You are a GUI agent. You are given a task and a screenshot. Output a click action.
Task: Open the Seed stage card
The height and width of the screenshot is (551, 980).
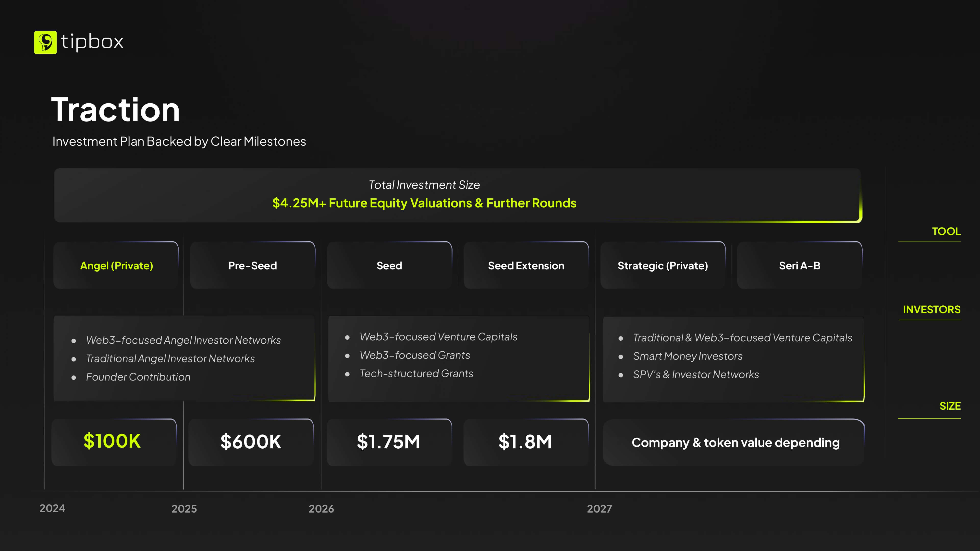coord(389,265)
